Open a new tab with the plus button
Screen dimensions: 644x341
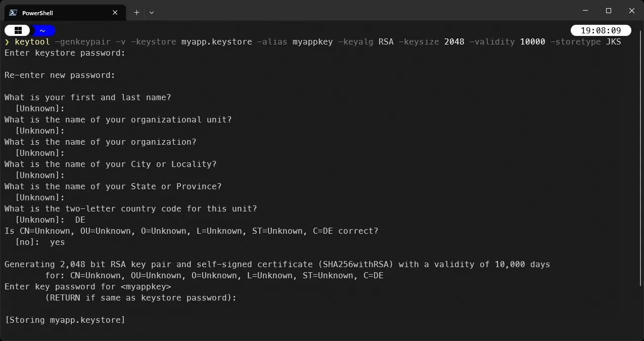tap(136, 13)
